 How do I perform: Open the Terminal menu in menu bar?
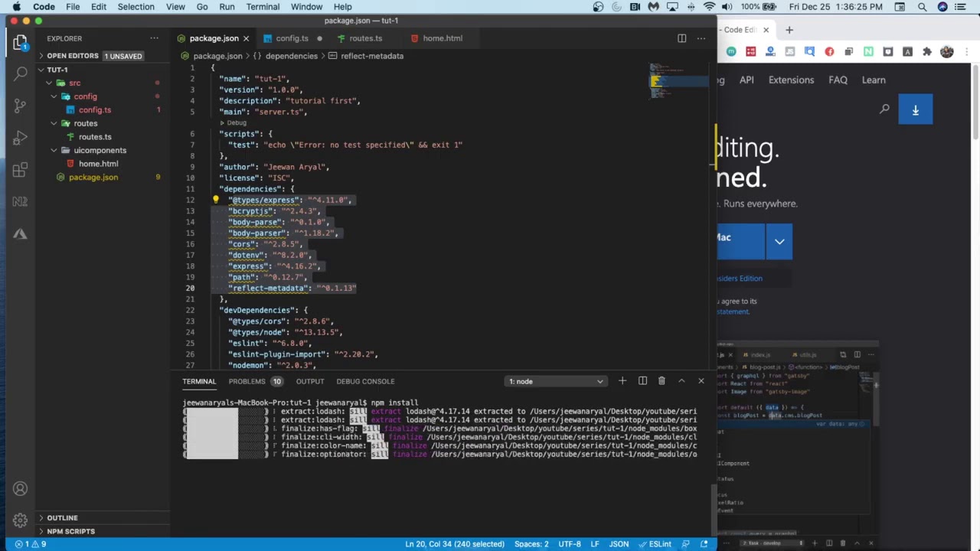[263, 7]
